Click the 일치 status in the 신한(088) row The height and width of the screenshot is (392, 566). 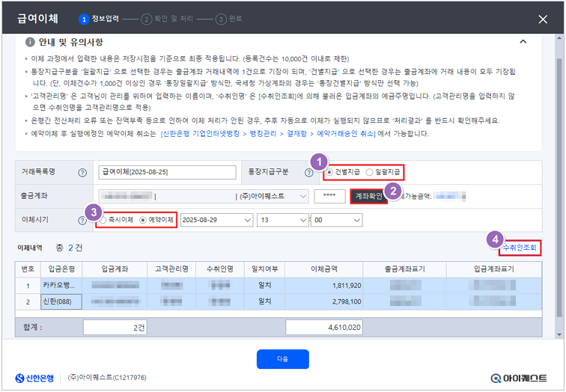[264, 301]
